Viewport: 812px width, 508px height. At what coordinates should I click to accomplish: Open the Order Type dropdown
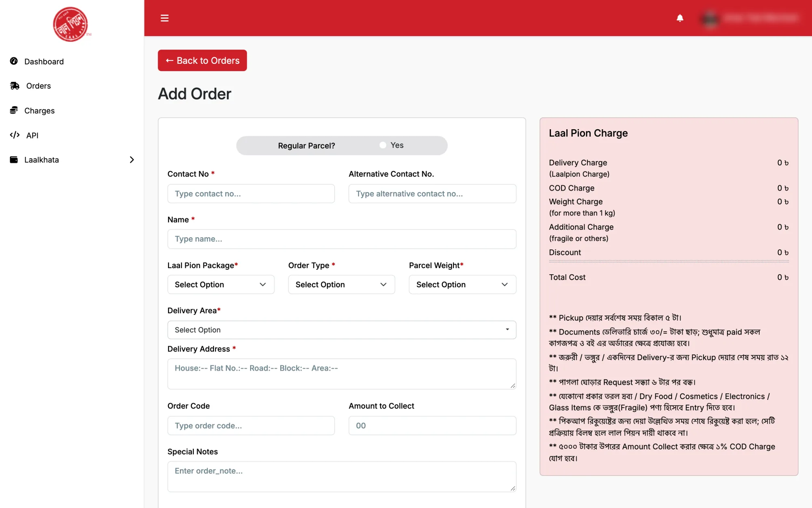tap(341, 284)
